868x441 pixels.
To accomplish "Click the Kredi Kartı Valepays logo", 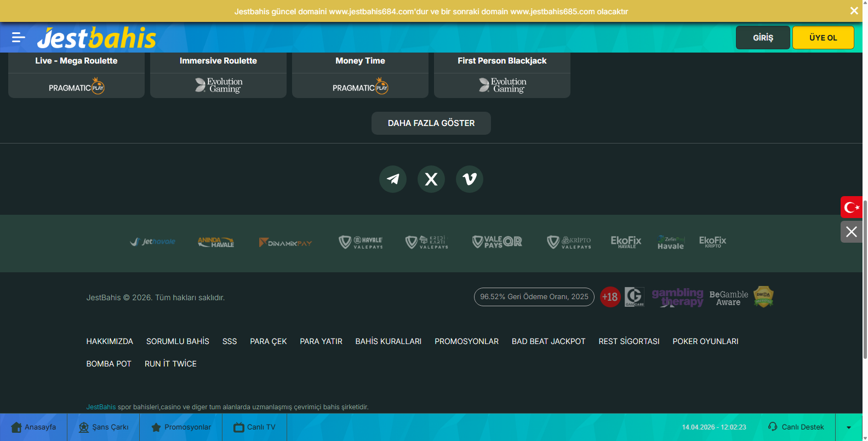I will 427,242.
